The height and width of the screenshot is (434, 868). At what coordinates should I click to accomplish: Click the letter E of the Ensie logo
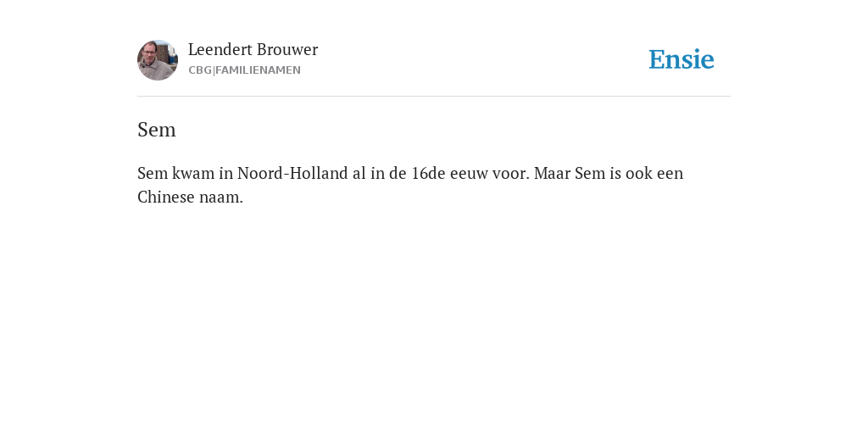pyautogui.click(x=657, y=60)
